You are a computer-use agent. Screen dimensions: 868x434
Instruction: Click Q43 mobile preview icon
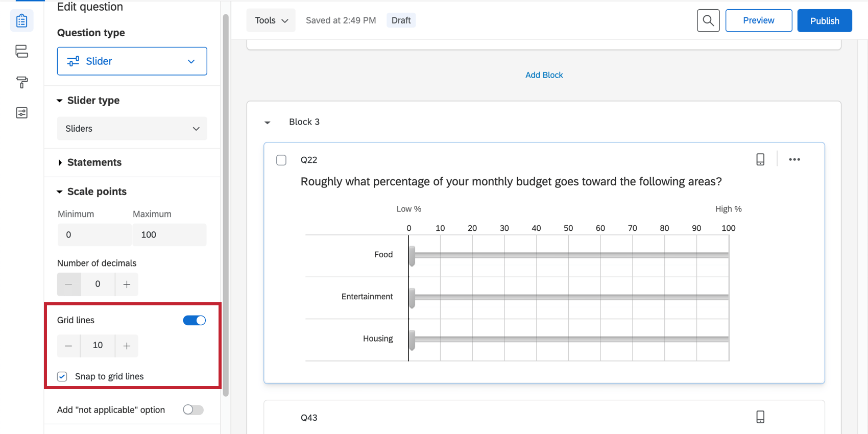tap(760, 417)
